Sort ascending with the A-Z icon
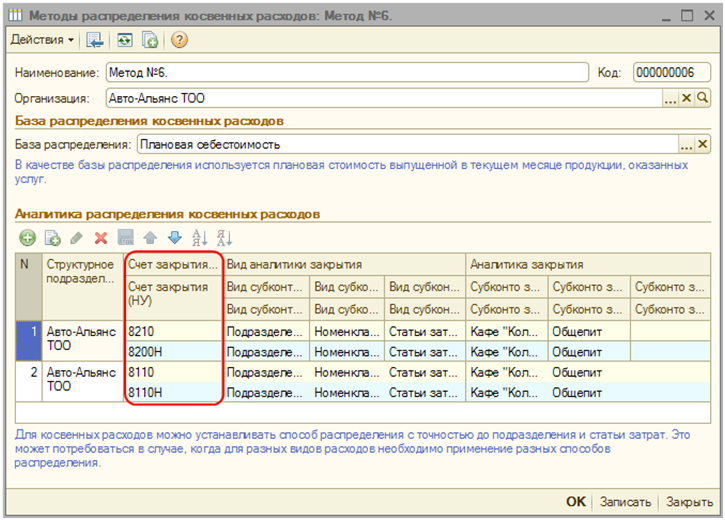The width and height of the screenshot is (725, 520). pyautogui.click(x=199, y=237)
